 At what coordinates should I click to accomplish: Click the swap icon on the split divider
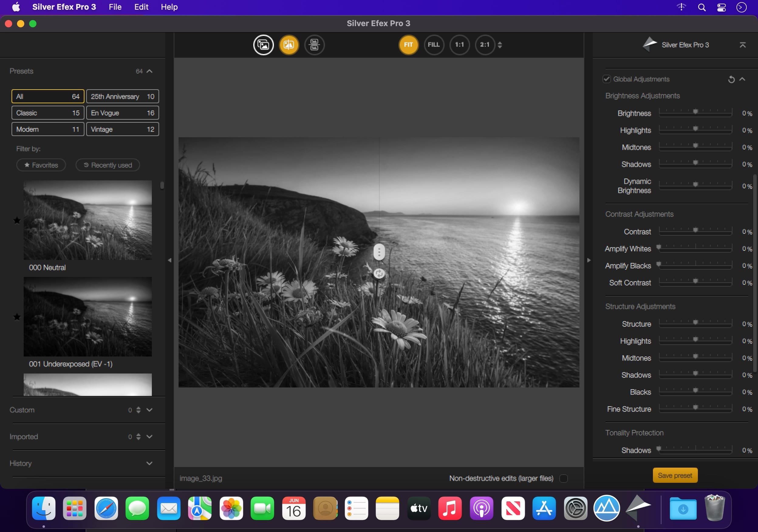pos(379,274)
